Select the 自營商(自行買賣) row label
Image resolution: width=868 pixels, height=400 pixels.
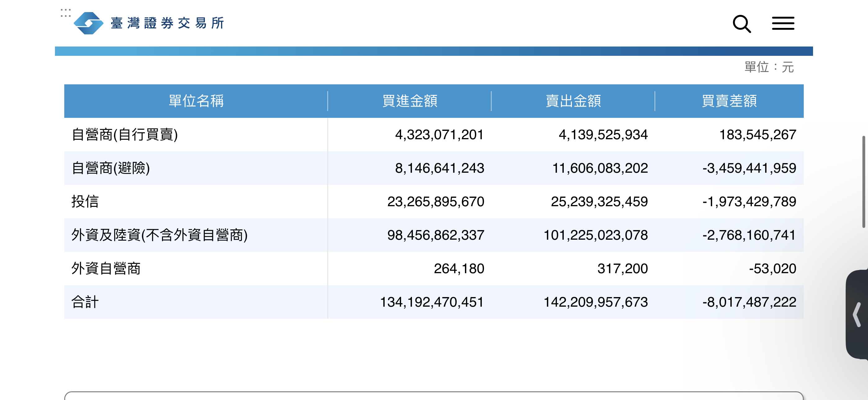pyautogui.click(x=125, y=135)
